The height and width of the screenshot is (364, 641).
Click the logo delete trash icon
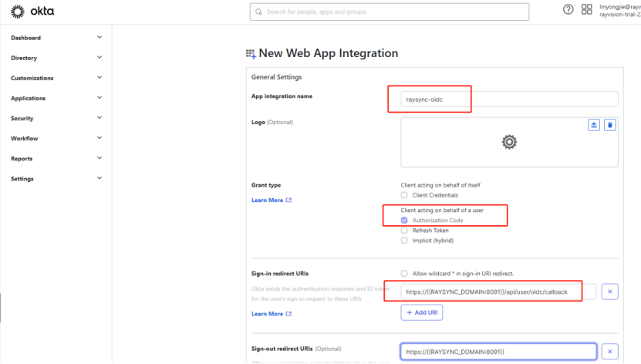pos(609,125)
